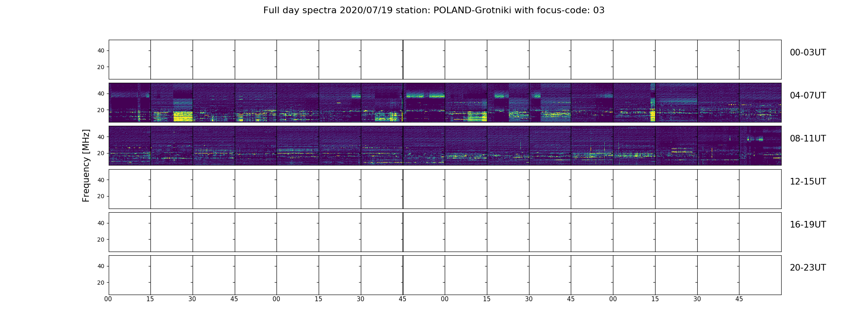Screen dimensions: 868x331
Task: Click the "40" tick of the 16-19UT row
Action: (100, 223)
